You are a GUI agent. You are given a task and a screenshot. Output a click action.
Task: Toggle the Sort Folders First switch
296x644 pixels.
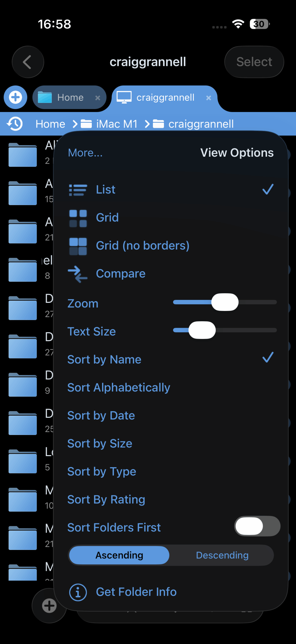coord(257,526)
